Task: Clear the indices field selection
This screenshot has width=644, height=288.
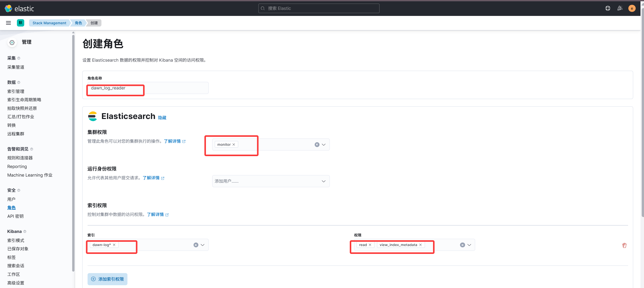Action: [x=196, y=245]
